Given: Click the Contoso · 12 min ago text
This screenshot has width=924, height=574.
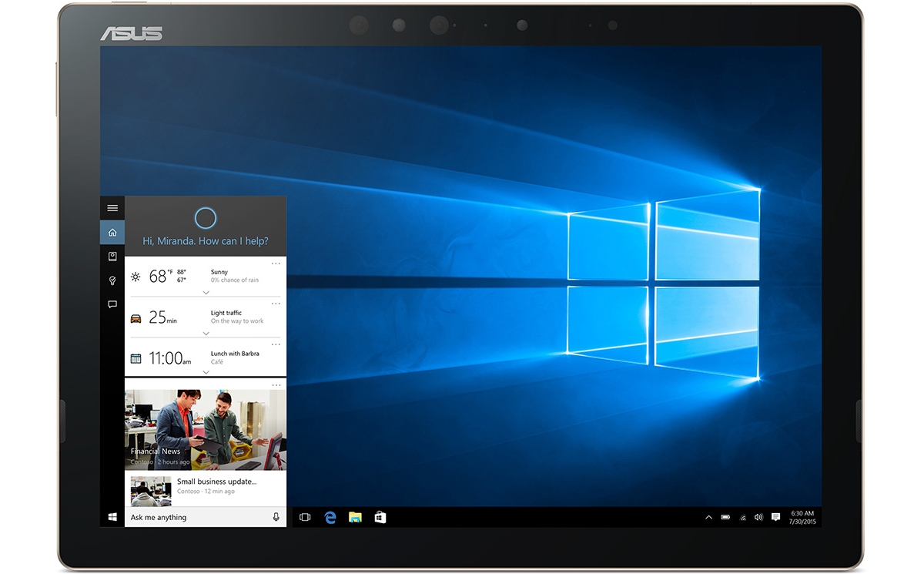Looking at the screenshot, I should tap(206, 492).
